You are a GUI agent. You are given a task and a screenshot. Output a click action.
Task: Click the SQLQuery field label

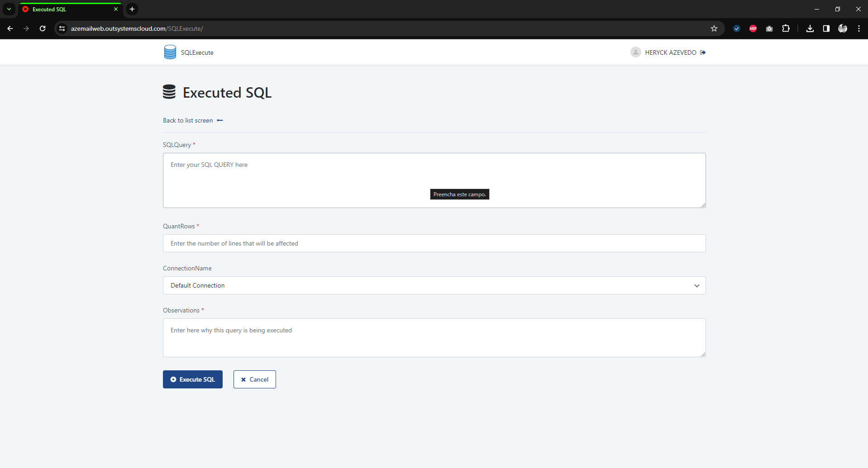(x=177, y=145)
